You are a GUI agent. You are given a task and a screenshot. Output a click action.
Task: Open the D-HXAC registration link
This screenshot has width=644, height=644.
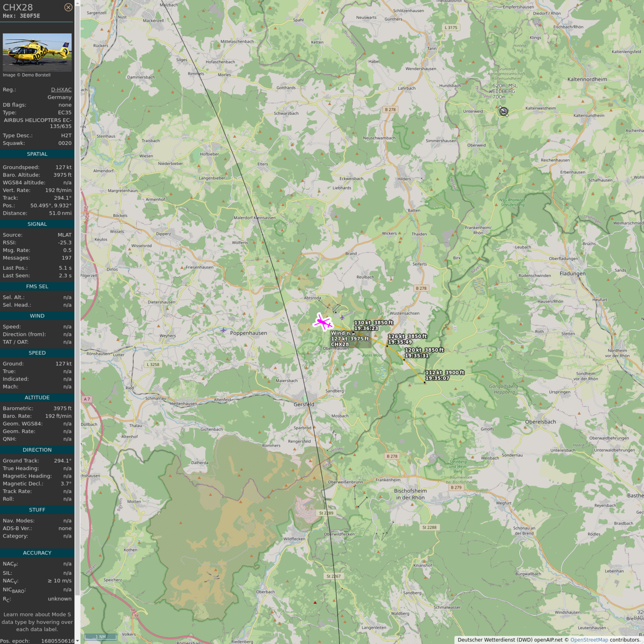pos(61,89)
